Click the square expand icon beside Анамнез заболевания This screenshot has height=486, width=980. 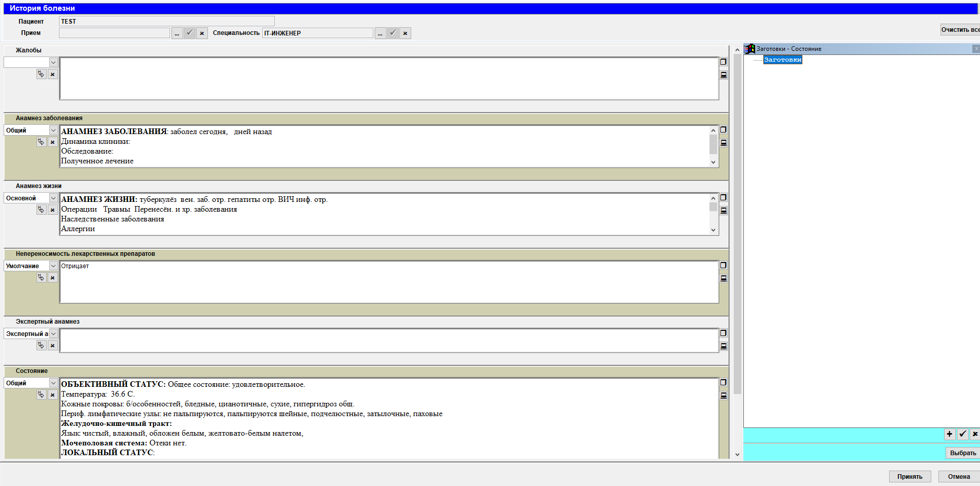point(723,130)
